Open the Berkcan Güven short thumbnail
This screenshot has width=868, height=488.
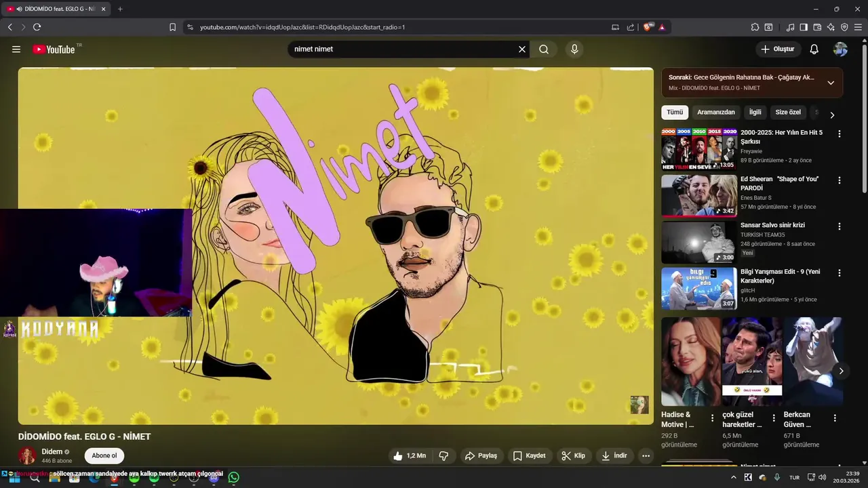(x=813, y=361)
